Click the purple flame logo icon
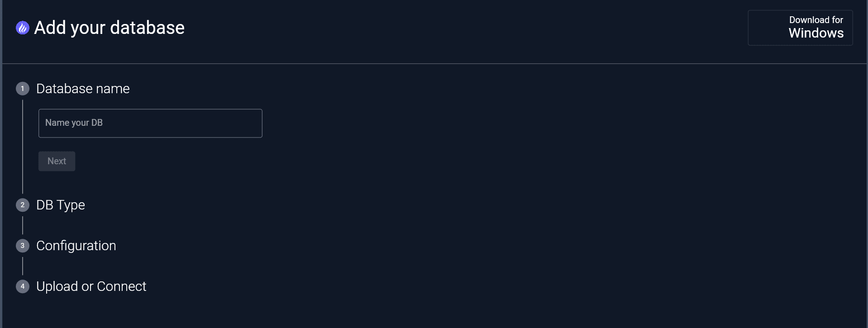 click(x=23, y=28)
